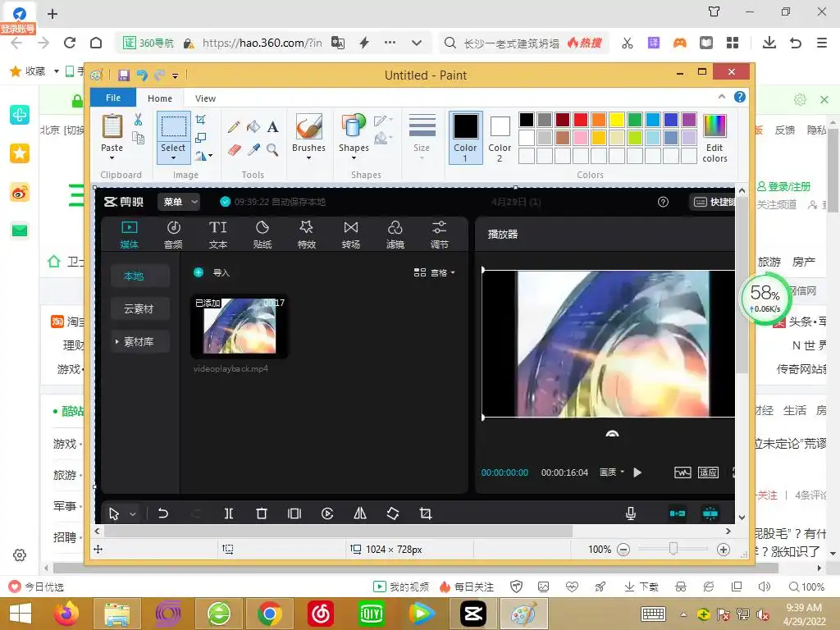Click Paint horizontal scrollbar
The width and height of the screenshot is (840, 630).
point(338,532)
